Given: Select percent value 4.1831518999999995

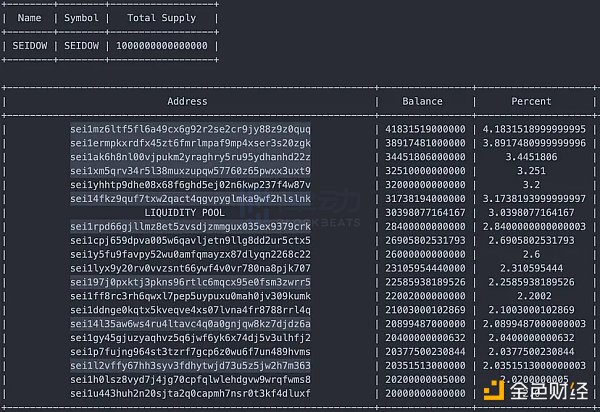Looking at the screenshot, I should 534,129.
